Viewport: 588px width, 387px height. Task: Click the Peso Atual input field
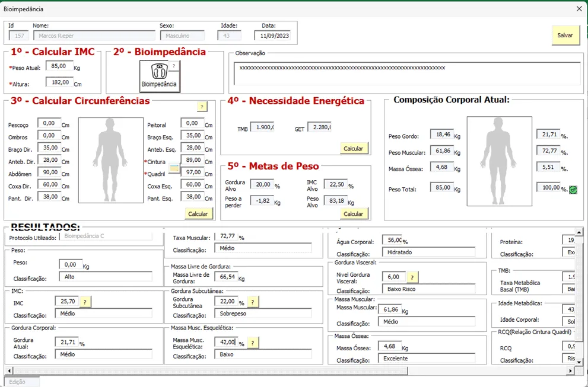point(59,66)
